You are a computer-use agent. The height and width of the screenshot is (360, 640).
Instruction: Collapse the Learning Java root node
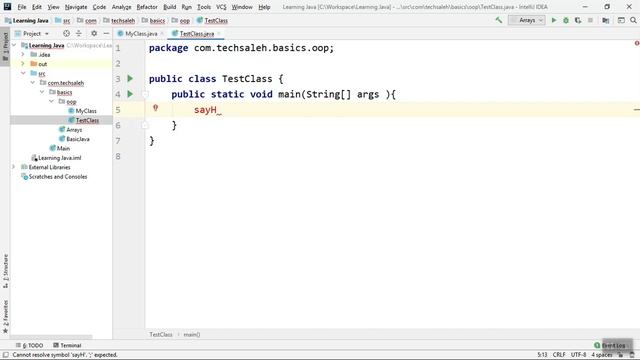[14, 45]
